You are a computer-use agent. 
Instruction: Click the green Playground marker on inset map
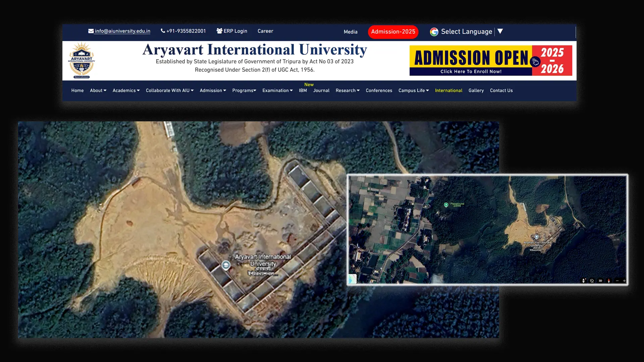click(446, 204)
